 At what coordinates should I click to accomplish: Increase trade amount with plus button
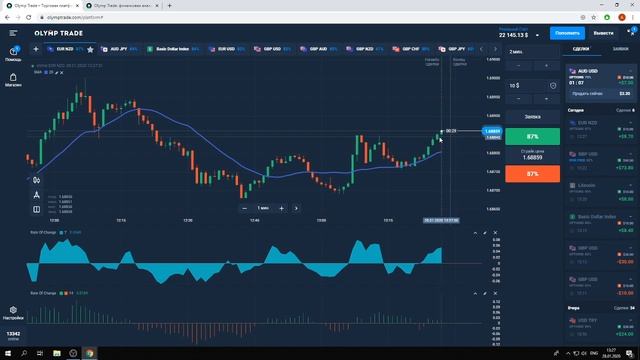pyautogui.click(x=546, y=99)
